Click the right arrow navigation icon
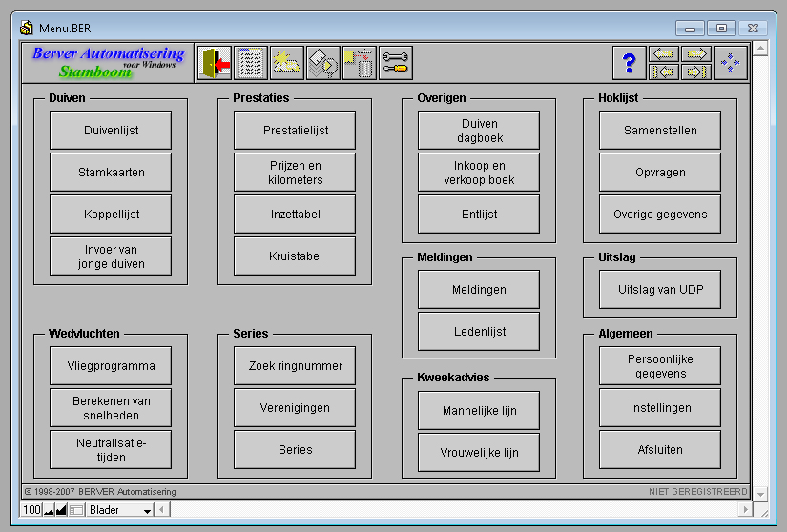This screenshot has height=532, width=787. pos(696,54)
